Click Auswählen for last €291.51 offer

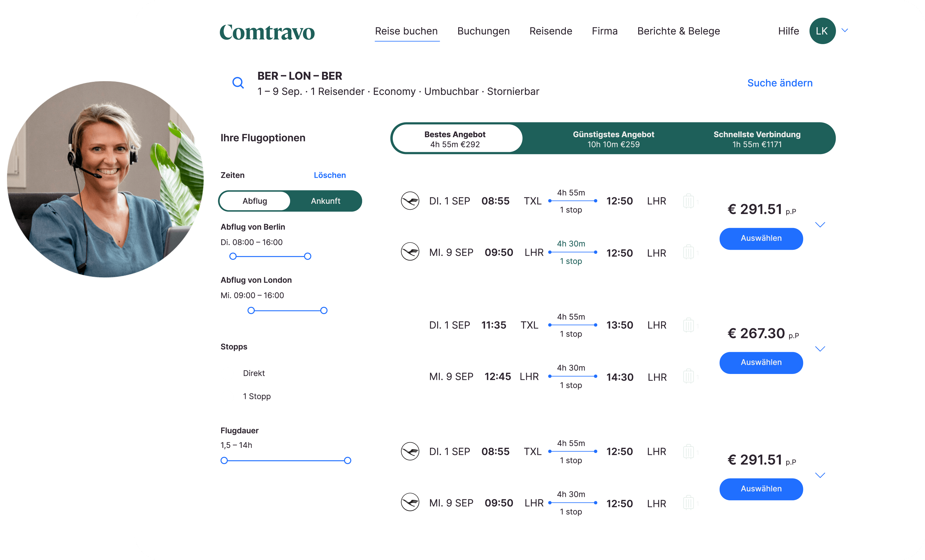point(761,489)
